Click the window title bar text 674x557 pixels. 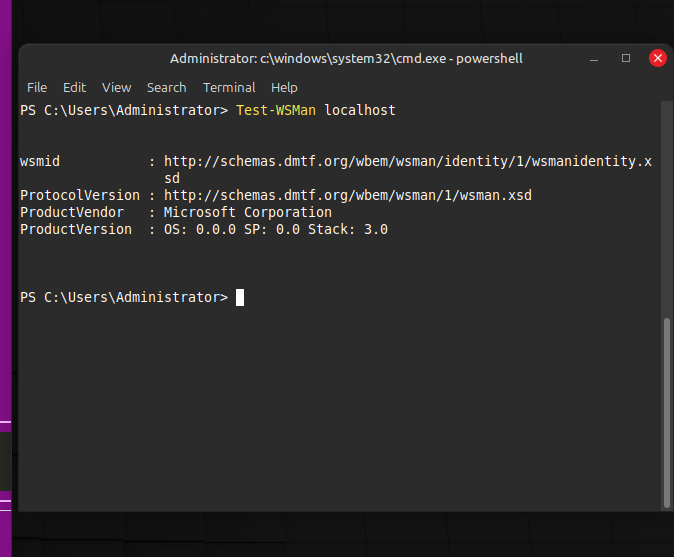tap(346, 58)
